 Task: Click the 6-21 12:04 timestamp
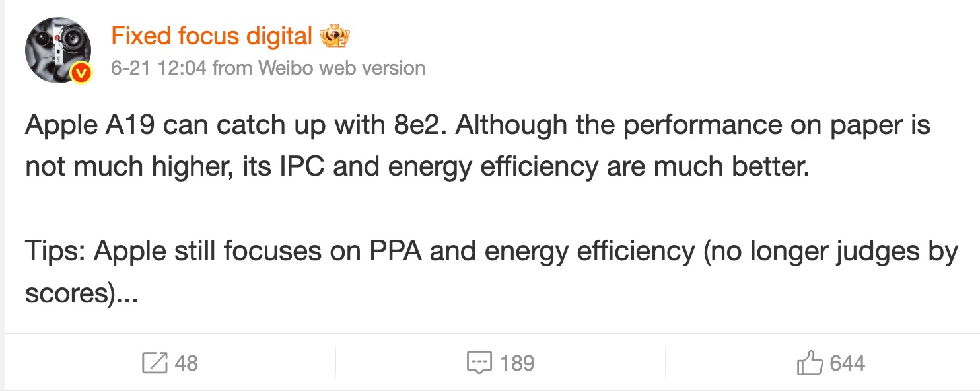[158, 68]
